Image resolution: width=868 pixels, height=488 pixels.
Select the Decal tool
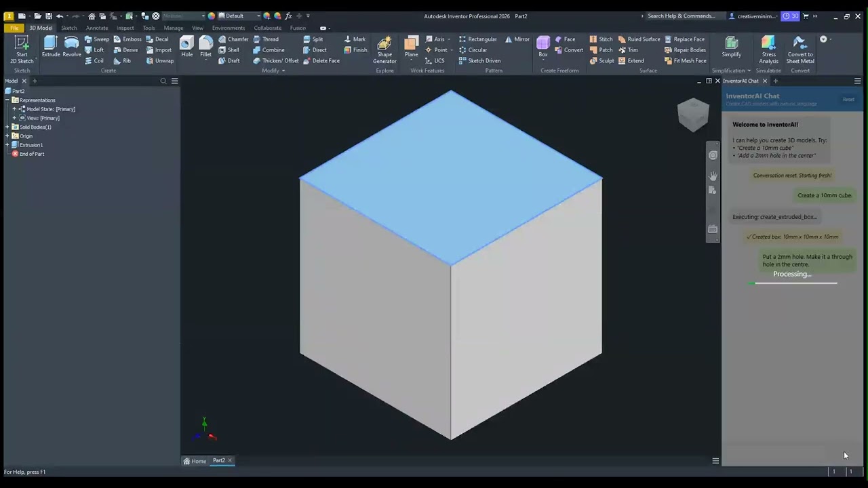157,39
